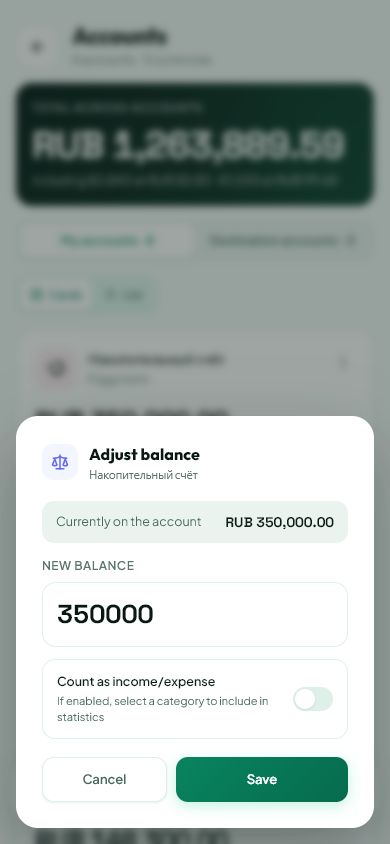Screen dimensions: 390x844
Task: Select the List view option
Action: pos(124,295)
